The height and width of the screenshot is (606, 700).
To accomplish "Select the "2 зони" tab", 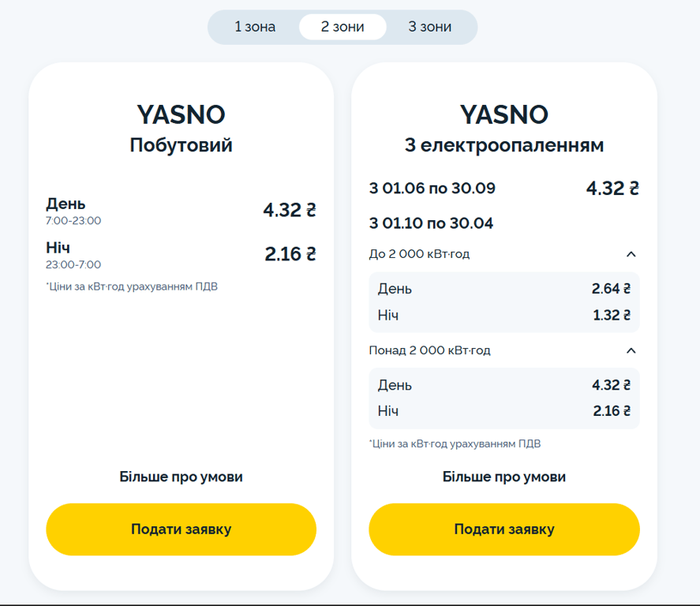I will tap(343, 27).
